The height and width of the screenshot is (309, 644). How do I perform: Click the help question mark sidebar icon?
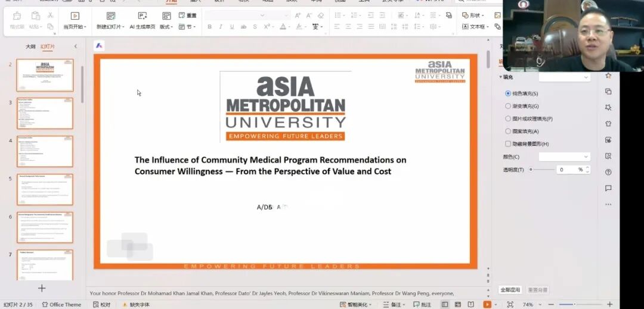[x=608, y=172]
